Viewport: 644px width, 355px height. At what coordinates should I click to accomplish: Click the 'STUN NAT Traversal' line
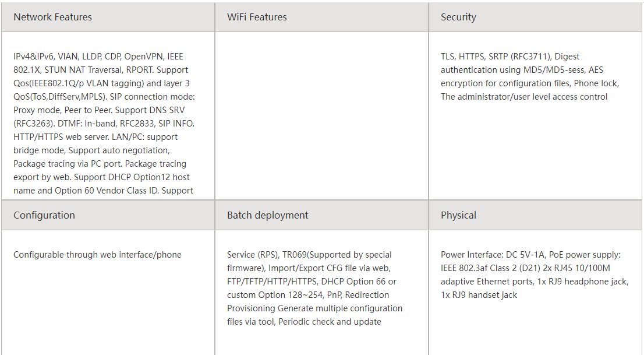pos(101,70)
